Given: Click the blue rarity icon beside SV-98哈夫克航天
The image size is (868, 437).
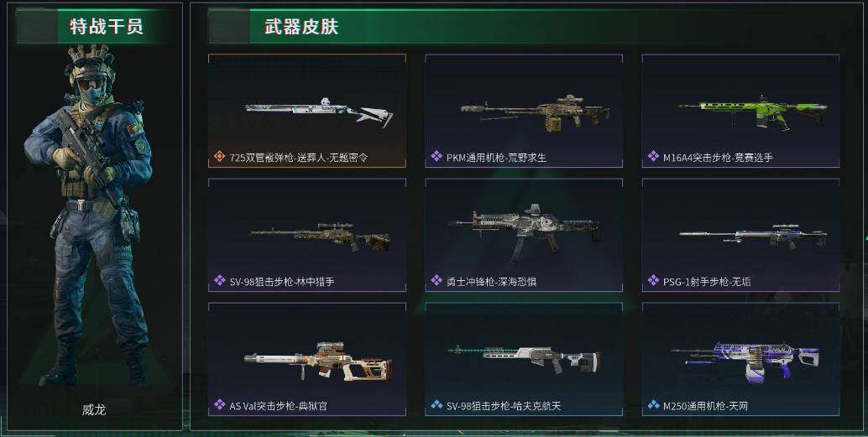Looking at the screenshot, I should (437, 405).
